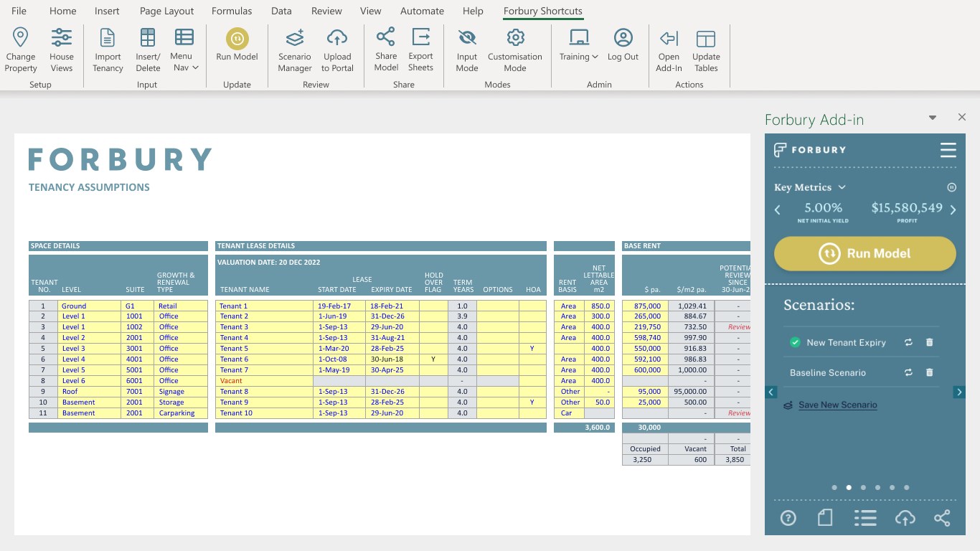Open the list icon in the add-in footer
The height and width of the screenshot is (551, 980).
[865, 518]
